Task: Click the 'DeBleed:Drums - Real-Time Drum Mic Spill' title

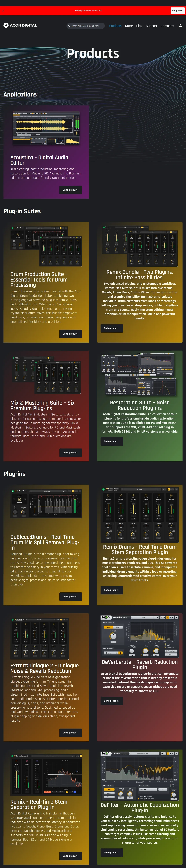Action: 45,542
